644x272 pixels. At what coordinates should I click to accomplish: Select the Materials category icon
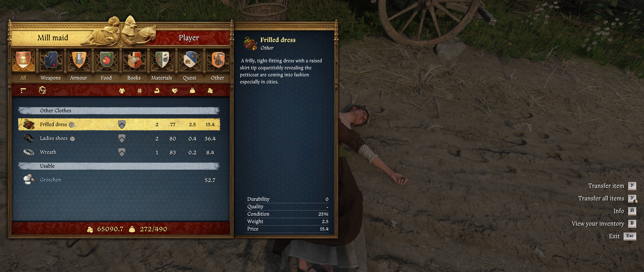(x=162, y=60)
